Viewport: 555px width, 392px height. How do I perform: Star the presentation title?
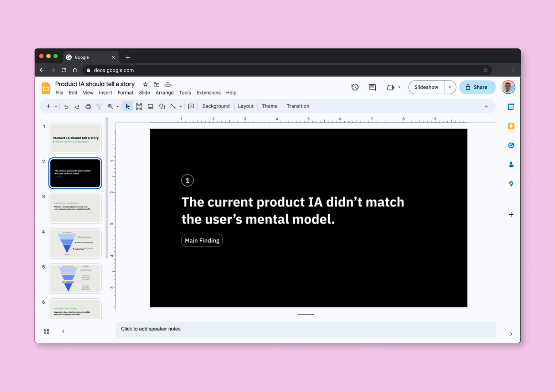click(x=145, y=84)
